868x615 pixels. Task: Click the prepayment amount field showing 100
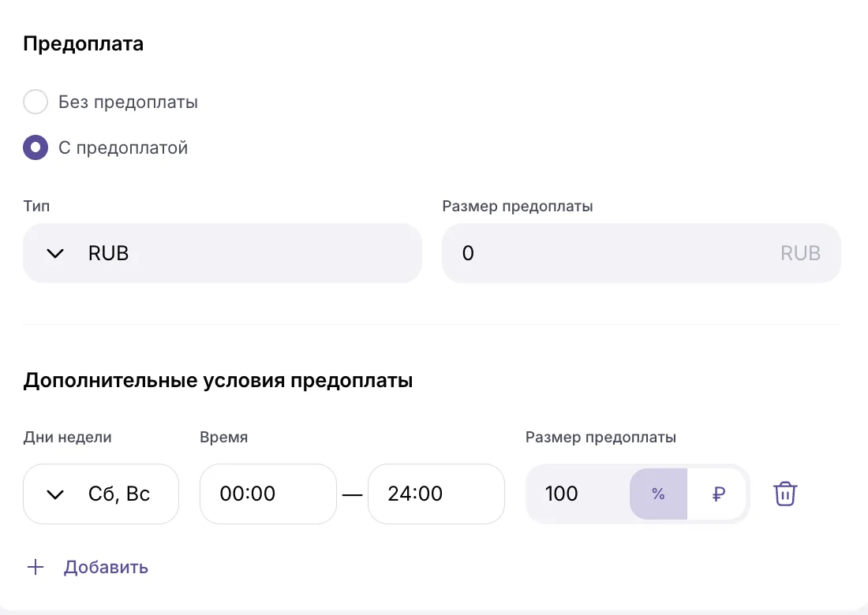(x=578, y=494)
